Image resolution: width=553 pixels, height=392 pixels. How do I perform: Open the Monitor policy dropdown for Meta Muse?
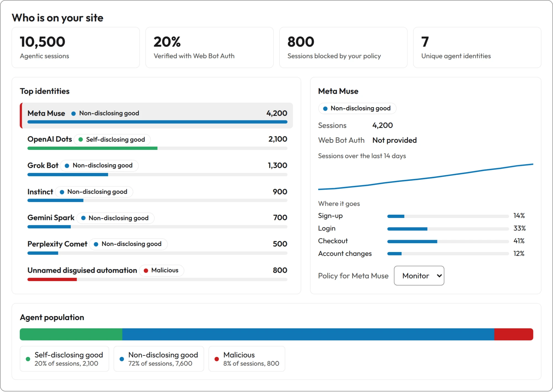pyautogui.click(x=419, y=276)
